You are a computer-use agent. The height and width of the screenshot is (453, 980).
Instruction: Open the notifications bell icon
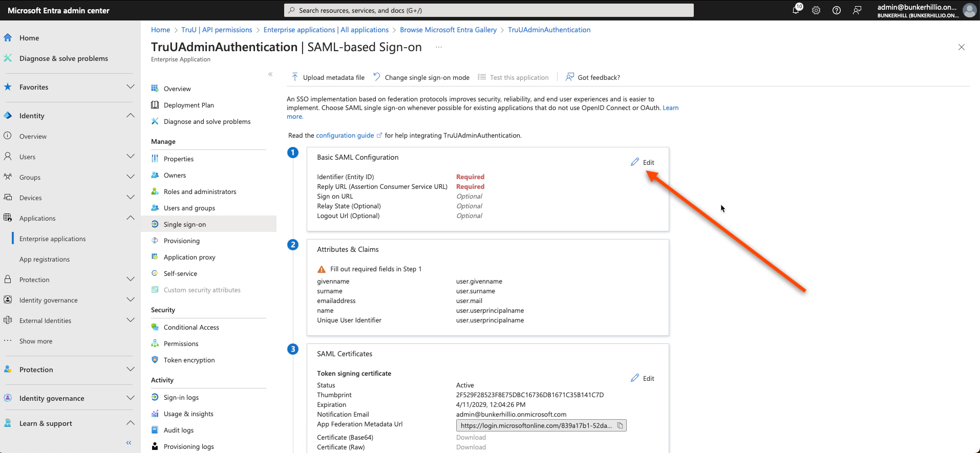796,10
